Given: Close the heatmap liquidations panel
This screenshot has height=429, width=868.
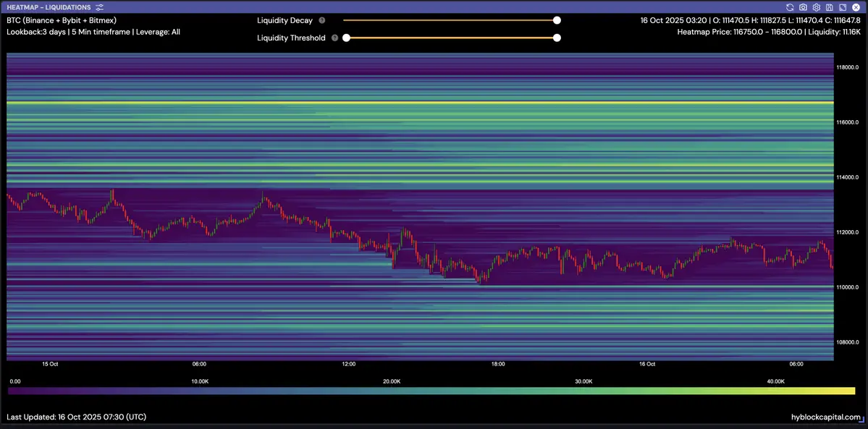Looking at the screenshot, I should tap(855, 7).
